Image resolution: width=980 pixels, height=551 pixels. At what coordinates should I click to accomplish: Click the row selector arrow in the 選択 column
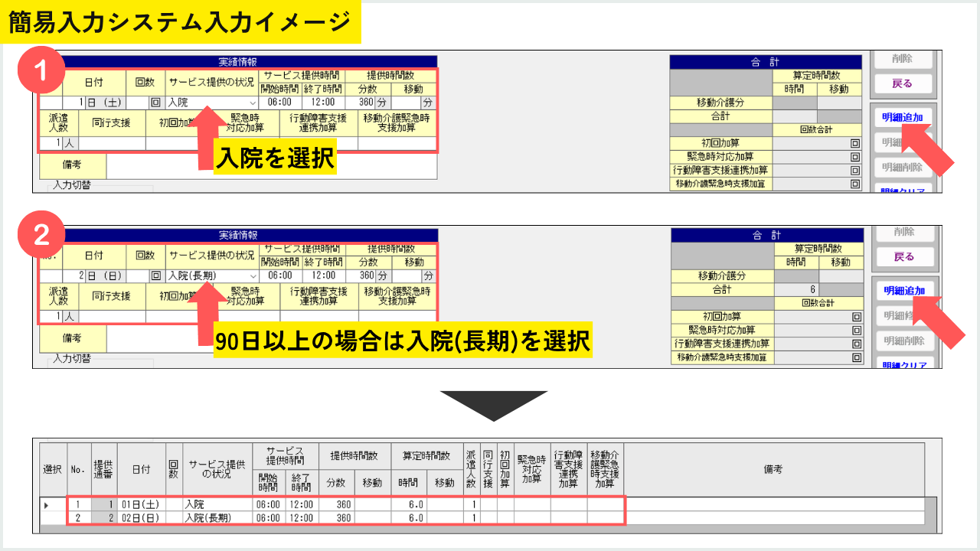tap(46, 505)
